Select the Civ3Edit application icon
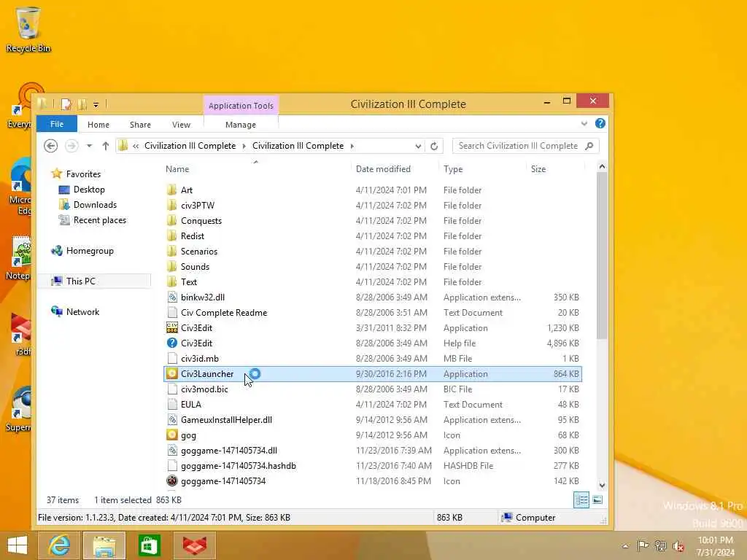Image resolution: width=747 pixels, height=560 pixels. (x=172, y=328)
